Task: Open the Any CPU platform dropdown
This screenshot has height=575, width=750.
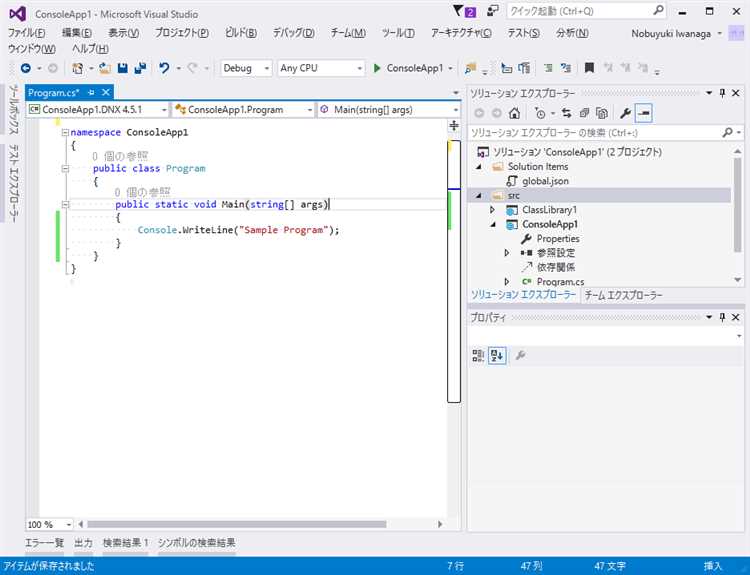Action: (x=321, y=68)
